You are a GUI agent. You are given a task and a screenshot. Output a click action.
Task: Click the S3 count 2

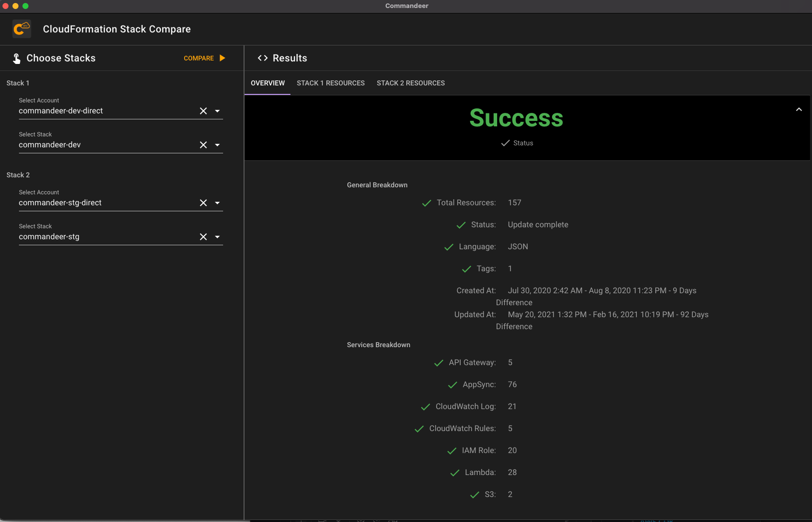510,495
